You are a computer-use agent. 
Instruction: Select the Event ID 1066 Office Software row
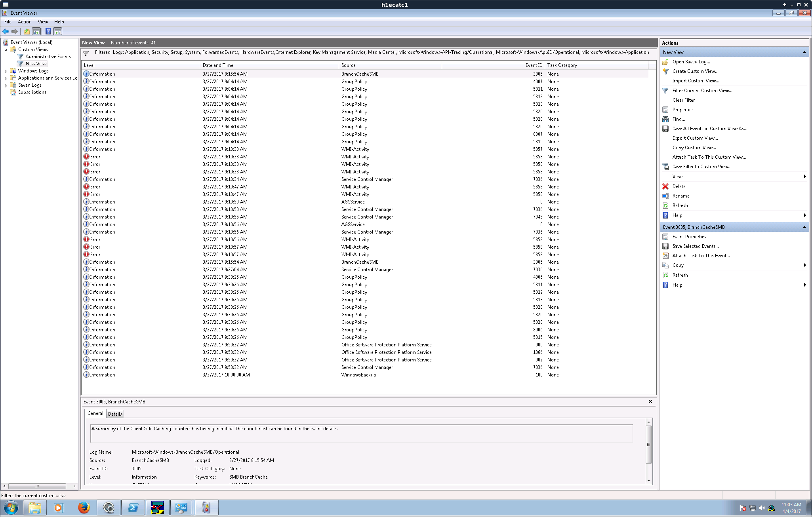pyautogui.click(x=365, y=352)
